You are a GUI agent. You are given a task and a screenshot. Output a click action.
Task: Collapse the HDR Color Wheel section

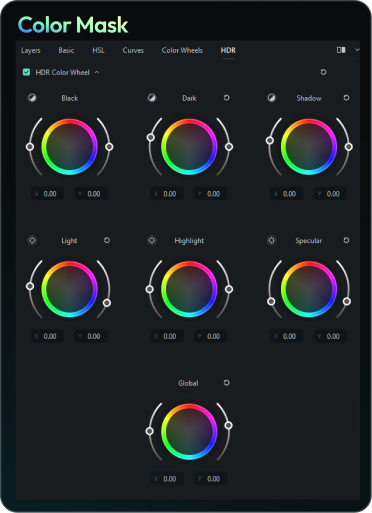(97, 72)
